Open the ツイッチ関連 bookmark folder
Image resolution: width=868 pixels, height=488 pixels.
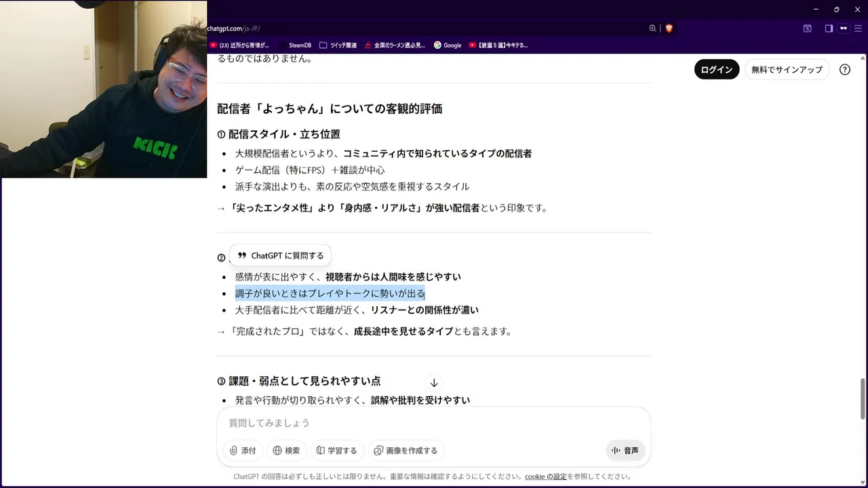pos(338,45)
